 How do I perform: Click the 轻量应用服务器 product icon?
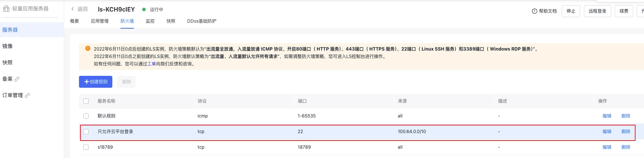[x=6, y=9]
